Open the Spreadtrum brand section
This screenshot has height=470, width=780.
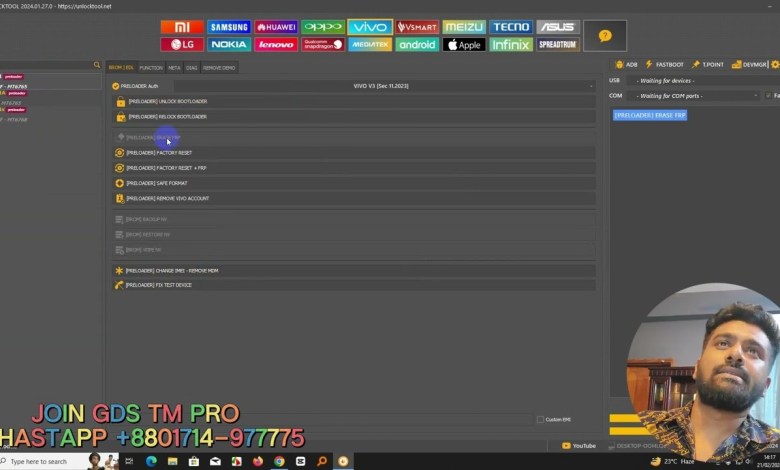pyautogui.click(x=557, y=45)
